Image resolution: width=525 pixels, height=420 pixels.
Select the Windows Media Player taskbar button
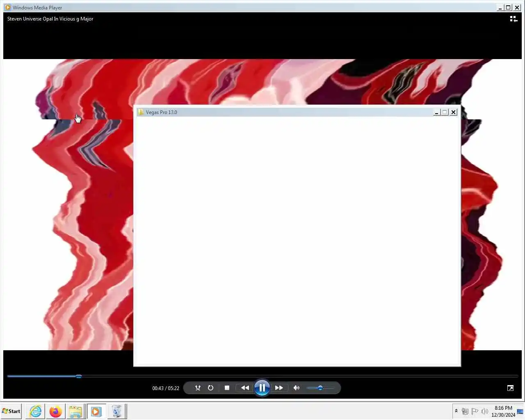click(96, 411)
